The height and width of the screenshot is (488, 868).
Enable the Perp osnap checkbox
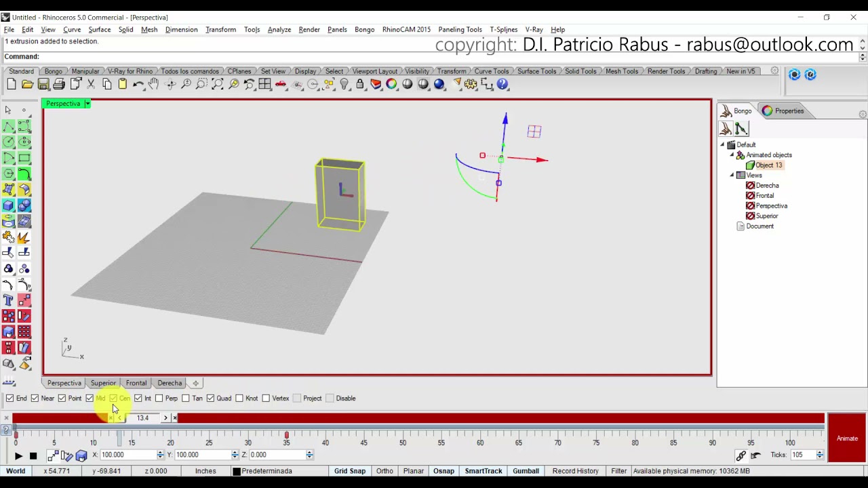159,399
